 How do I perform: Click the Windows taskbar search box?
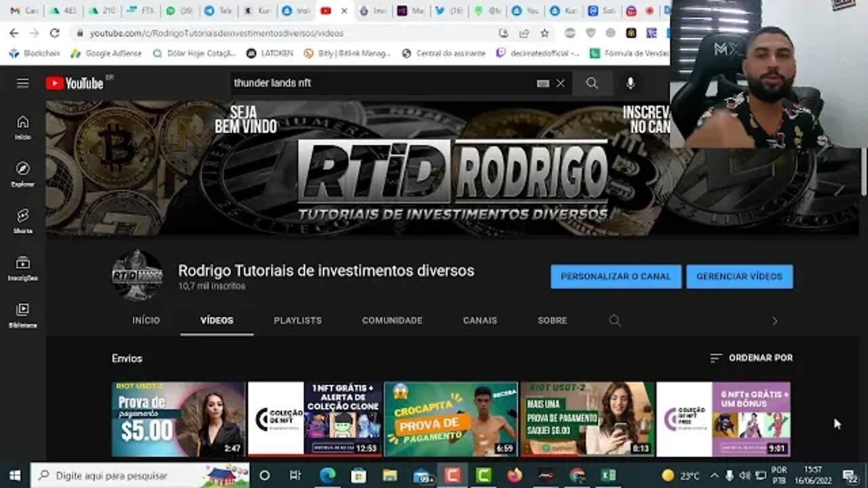[x=140, y=475]
